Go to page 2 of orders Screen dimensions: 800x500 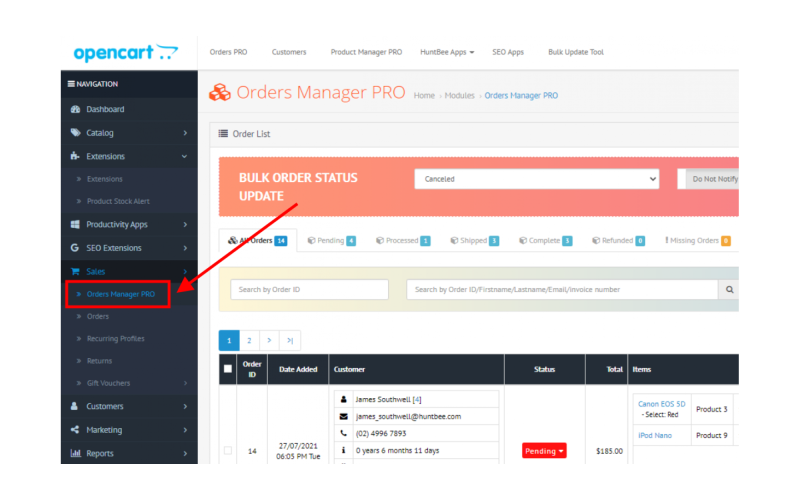coord(249,340)
